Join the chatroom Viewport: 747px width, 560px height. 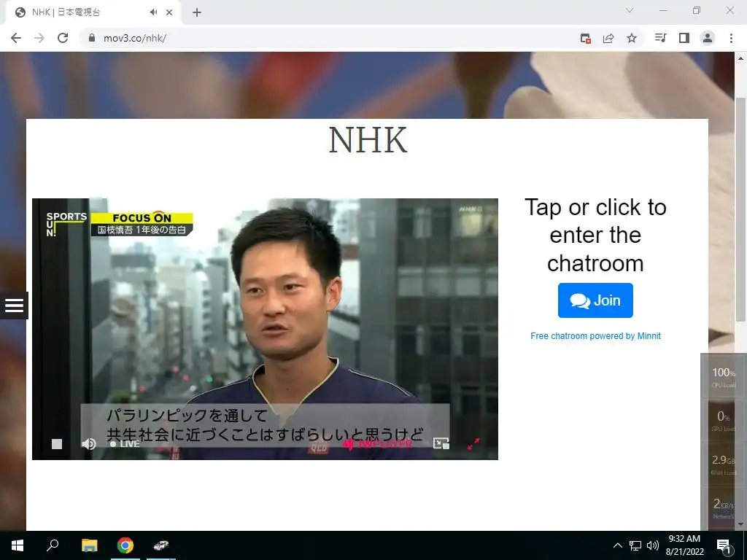[595, 300]
